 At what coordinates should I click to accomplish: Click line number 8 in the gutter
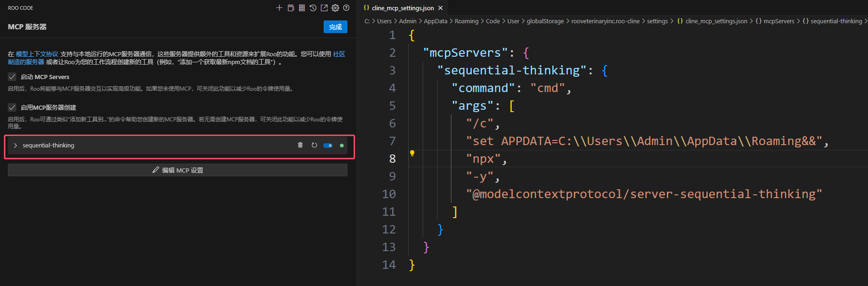392,159
